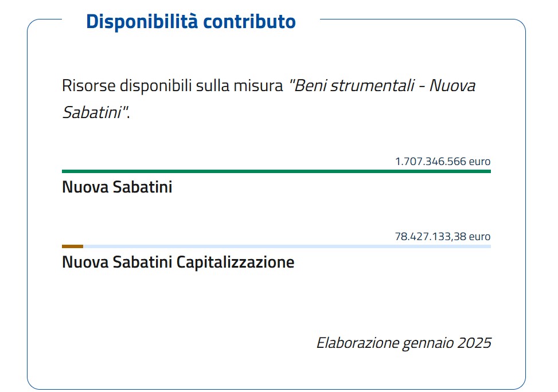
Task: Click the bold "Nuova Sabatini" label under green bar
Action: click(117, 187)
